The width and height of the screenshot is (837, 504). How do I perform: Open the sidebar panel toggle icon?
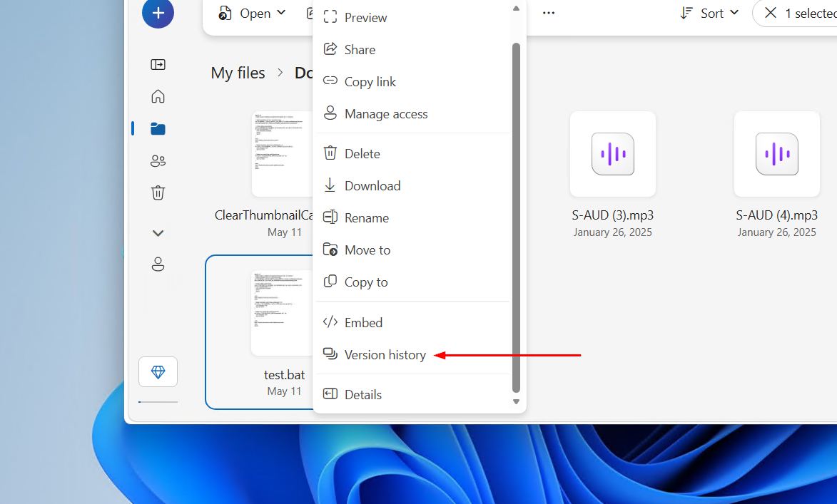click(x=158, y=65)
